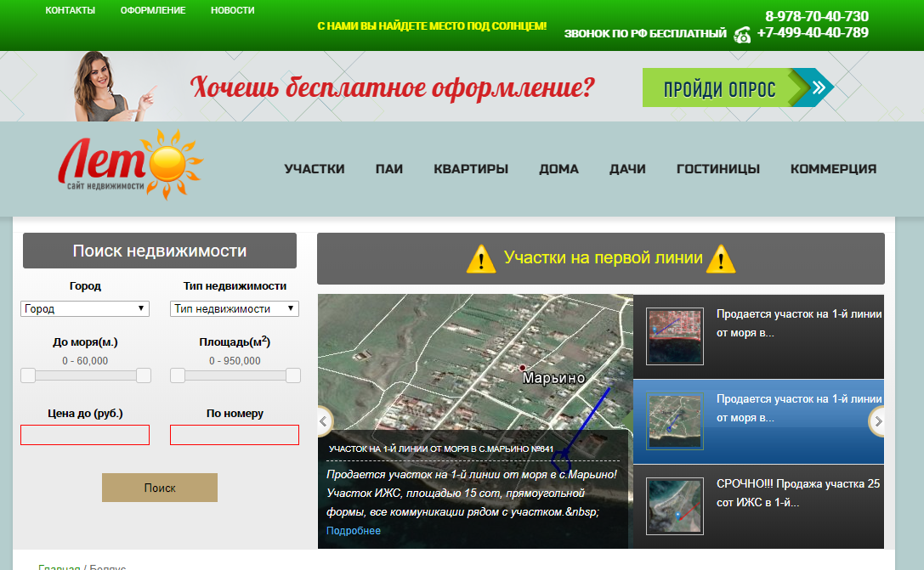Click left handle of До моря slider
The image size is (924, 570).
coord(28,375)
